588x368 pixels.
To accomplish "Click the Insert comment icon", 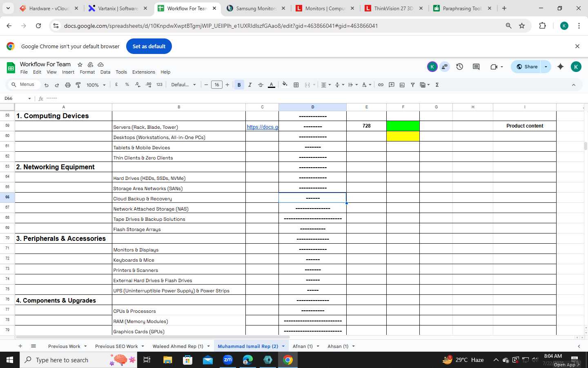I will click(392, 85).
